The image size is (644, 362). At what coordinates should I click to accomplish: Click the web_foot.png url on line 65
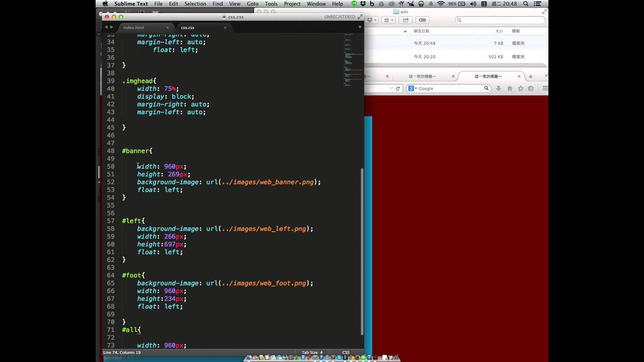pyautogui.click(x=264, y=283)
